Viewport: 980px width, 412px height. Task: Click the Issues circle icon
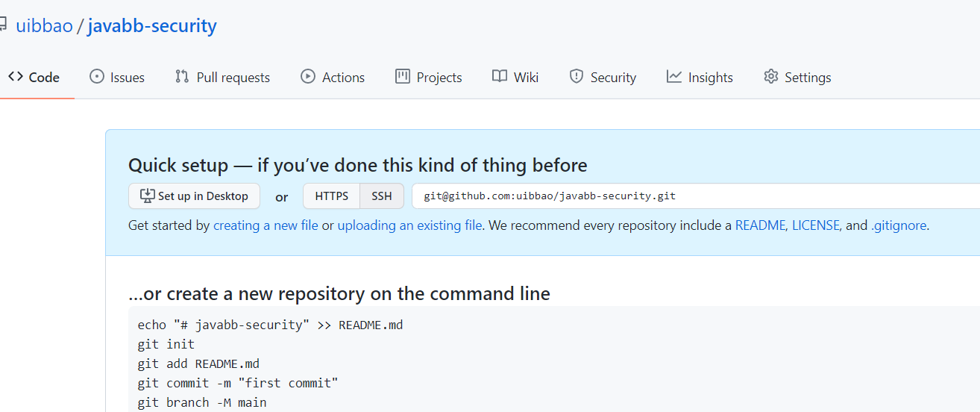tap(97, 76)
